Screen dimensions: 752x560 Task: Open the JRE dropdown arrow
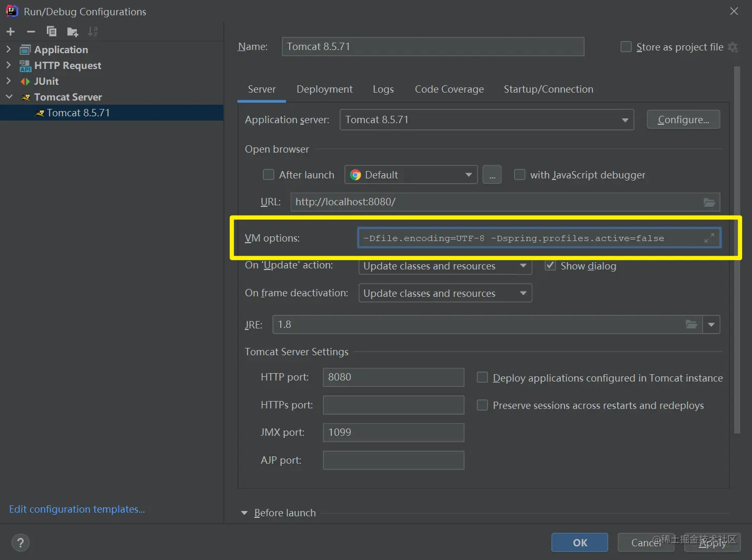[x=711, y=324]
